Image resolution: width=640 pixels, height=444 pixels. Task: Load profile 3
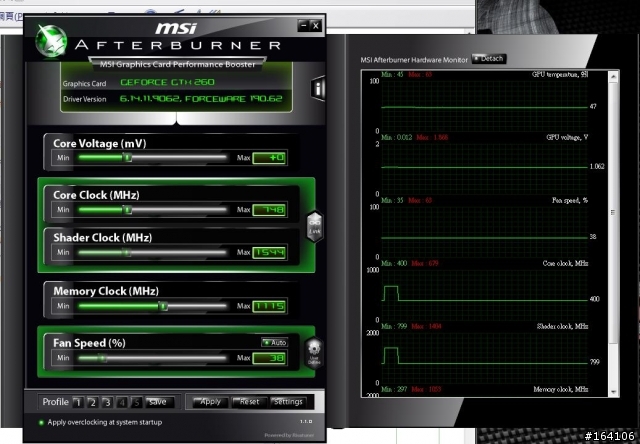[x=107, y=403]
